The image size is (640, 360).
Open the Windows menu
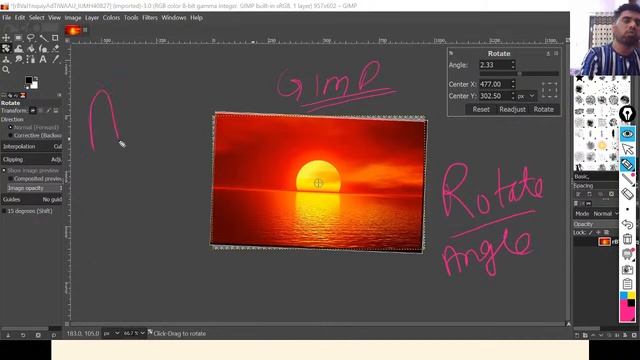click(173, 18)
